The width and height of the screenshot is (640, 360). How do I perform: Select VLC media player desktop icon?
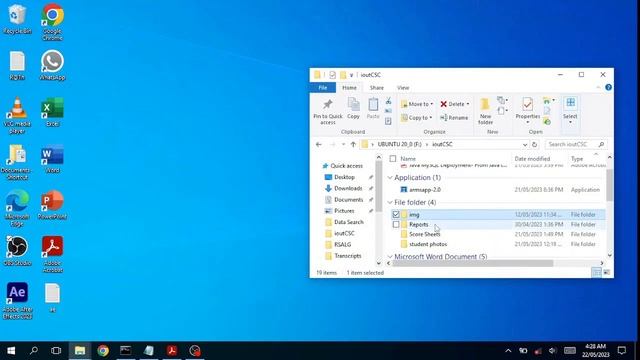coord(17,116)
